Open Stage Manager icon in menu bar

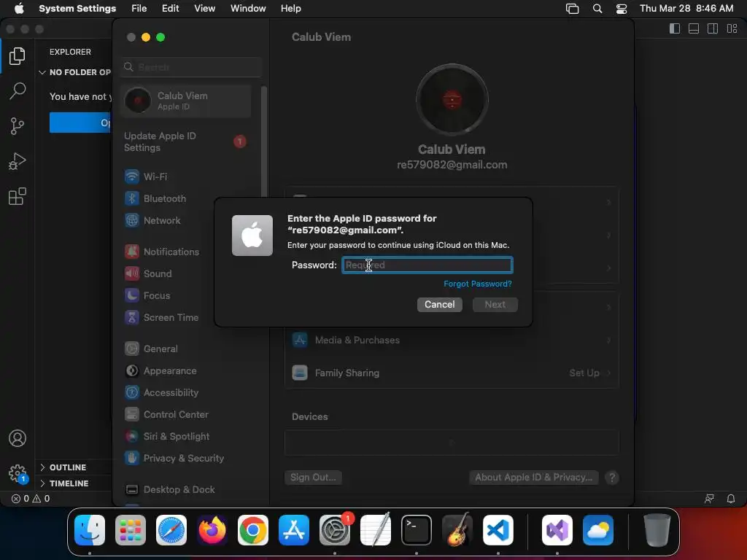pos(572,9)
